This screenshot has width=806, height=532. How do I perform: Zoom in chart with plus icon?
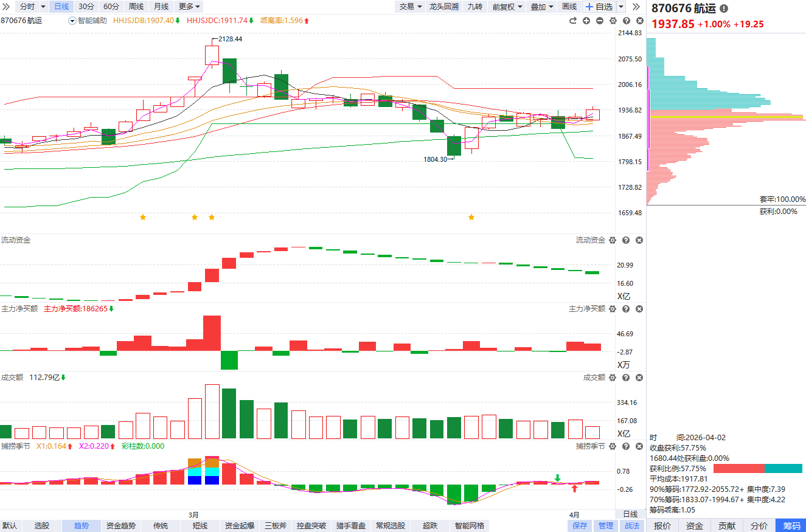(x=586, y=21)
